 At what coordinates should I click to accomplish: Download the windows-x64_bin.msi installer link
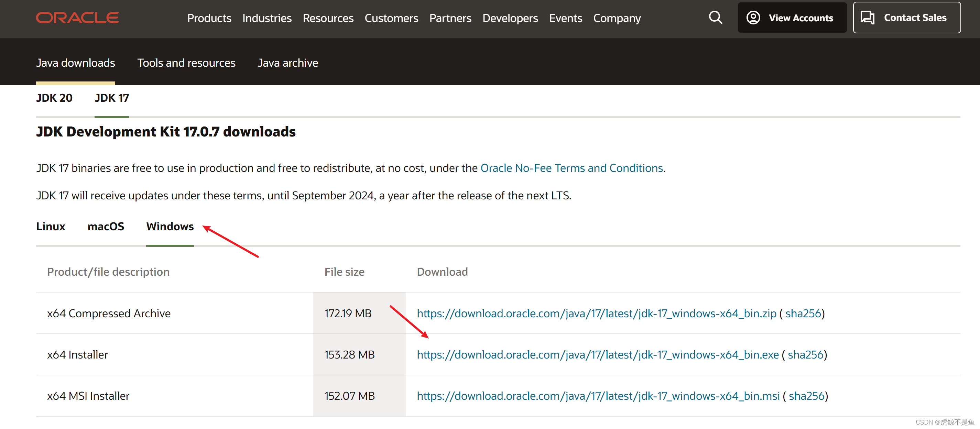[x=598, y=396]
